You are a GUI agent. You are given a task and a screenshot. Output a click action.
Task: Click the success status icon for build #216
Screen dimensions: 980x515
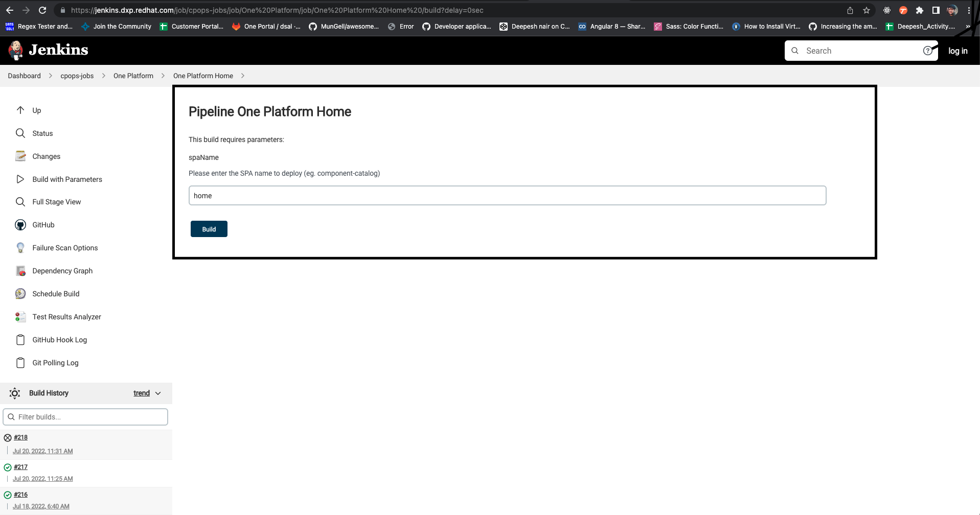[8, 495]
